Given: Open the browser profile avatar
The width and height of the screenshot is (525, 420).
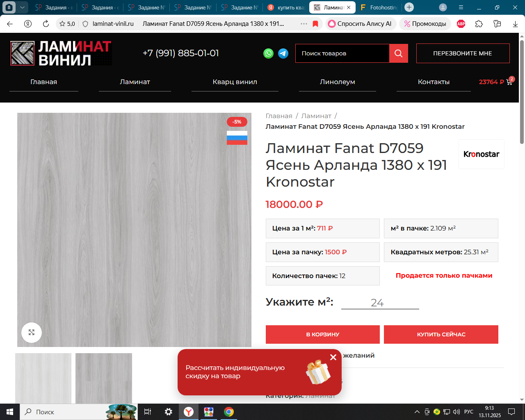Looking at the screenshot, I should (443, 7).
